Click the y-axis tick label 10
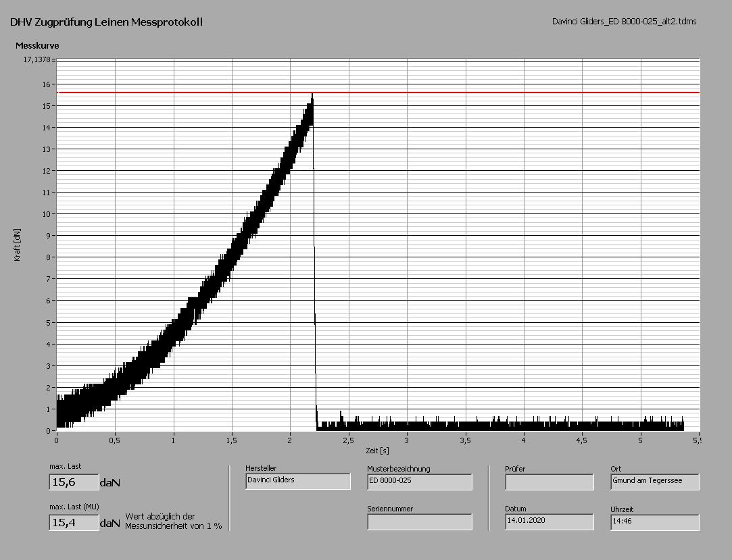This screenshot has width=732, height=560. coord(46,214)
